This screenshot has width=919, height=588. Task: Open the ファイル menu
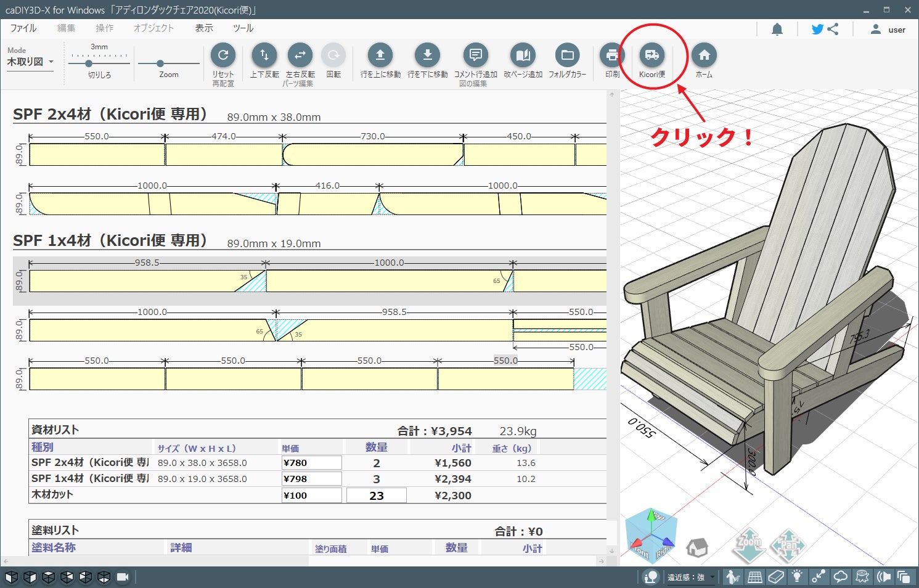23,28
